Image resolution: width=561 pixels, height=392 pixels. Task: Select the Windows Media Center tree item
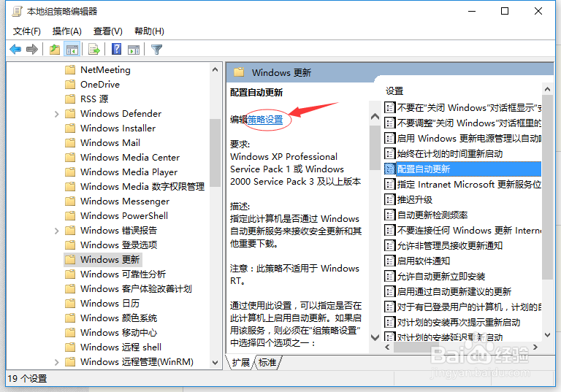[130, 158]
